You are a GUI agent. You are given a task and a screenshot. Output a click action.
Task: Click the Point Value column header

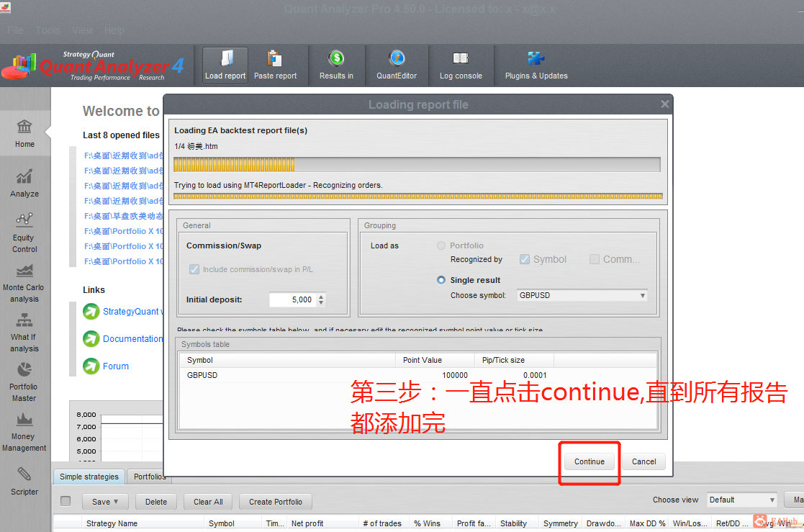coord(435,360)
